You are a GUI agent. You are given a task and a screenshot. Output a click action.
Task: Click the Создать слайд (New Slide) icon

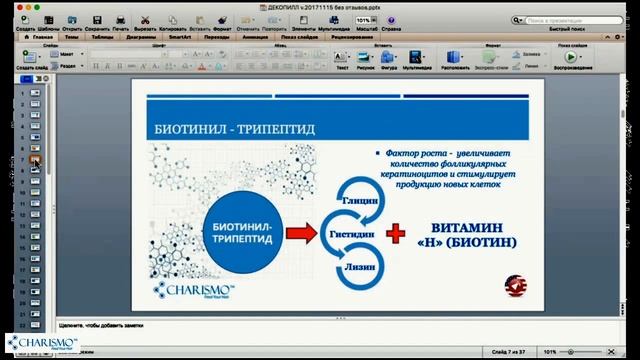[x=28, y=56]
